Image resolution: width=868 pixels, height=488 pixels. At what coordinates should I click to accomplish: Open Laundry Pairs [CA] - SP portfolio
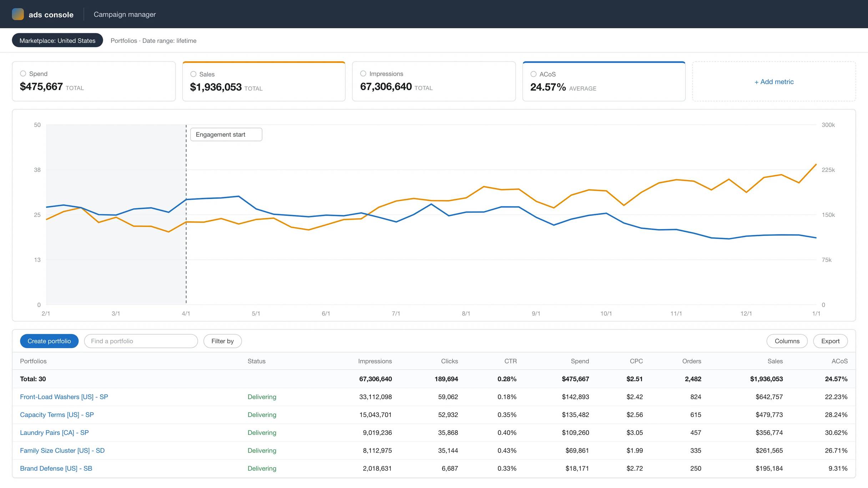(x=54, y=432)
